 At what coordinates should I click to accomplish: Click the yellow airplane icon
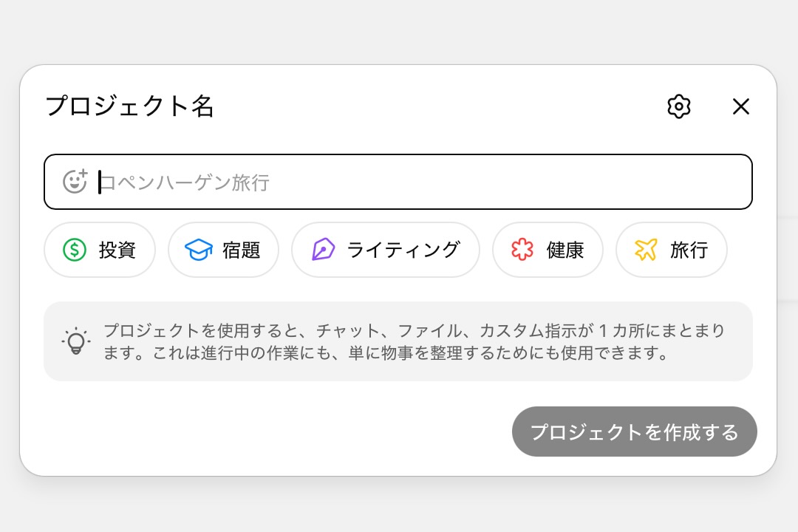click(646, 250)
